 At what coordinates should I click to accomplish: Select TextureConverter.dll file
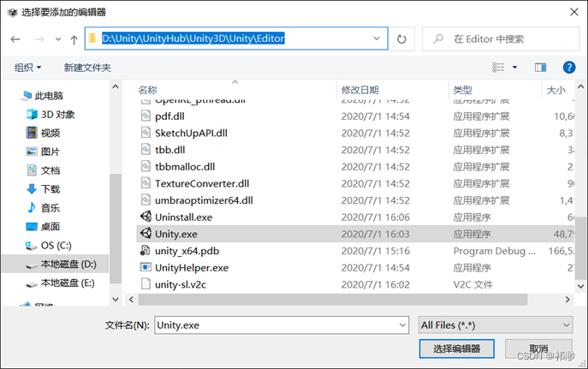click(x=202, y=184)
